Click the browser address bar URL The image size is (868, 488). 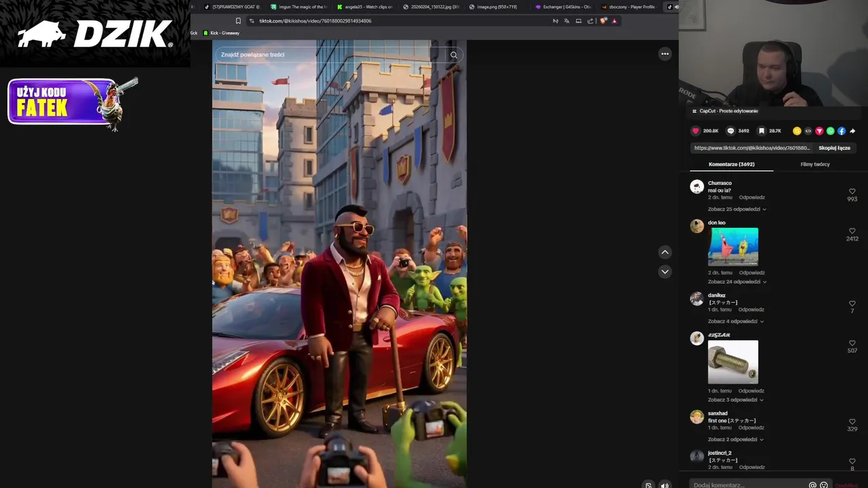(315, 21)
